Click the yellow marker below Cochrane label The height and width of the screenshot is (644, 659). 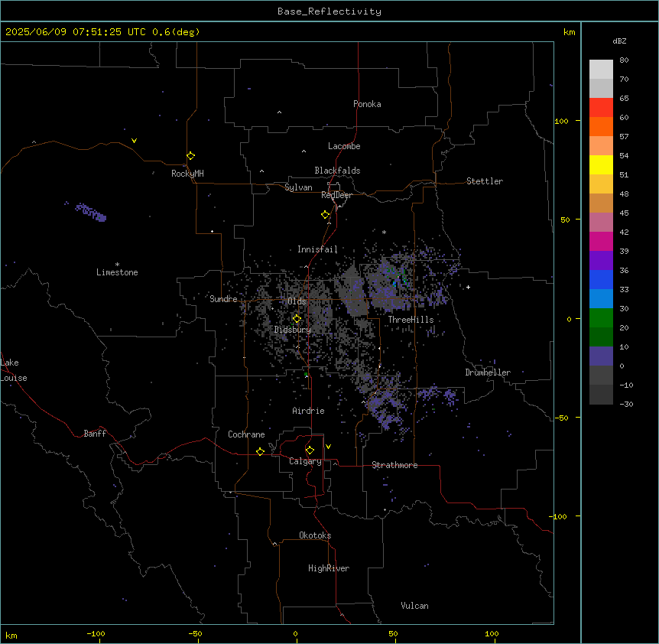(x=260, y=451)
